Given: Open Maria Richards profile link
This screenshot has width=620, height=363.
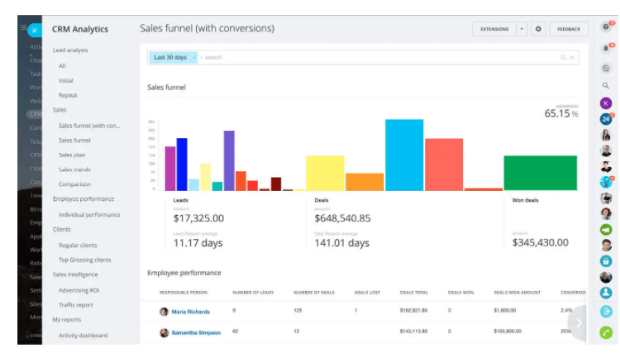Looking at the screenshot, I should click(x=191, y=312).
